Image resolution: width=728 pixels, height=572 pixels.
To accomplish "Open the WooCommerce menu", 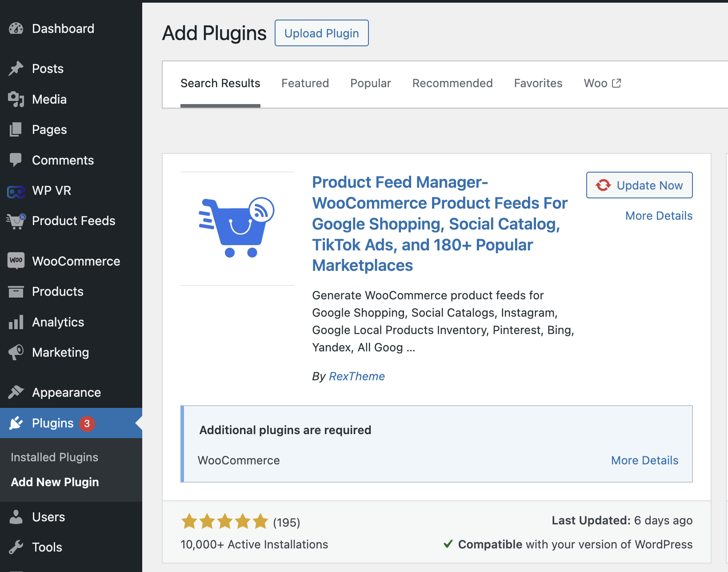I will coord(71,261).
